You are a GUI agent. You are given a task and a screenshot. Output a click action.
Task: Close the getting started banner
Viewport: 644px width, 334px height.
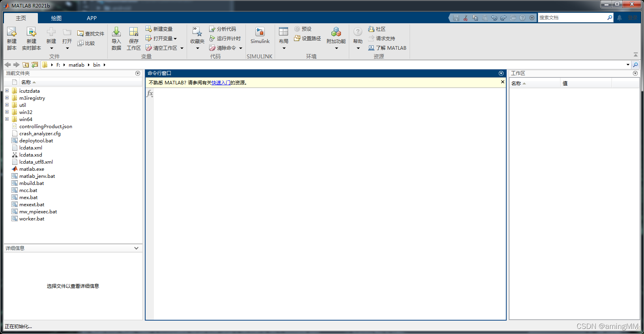[502, 82]
